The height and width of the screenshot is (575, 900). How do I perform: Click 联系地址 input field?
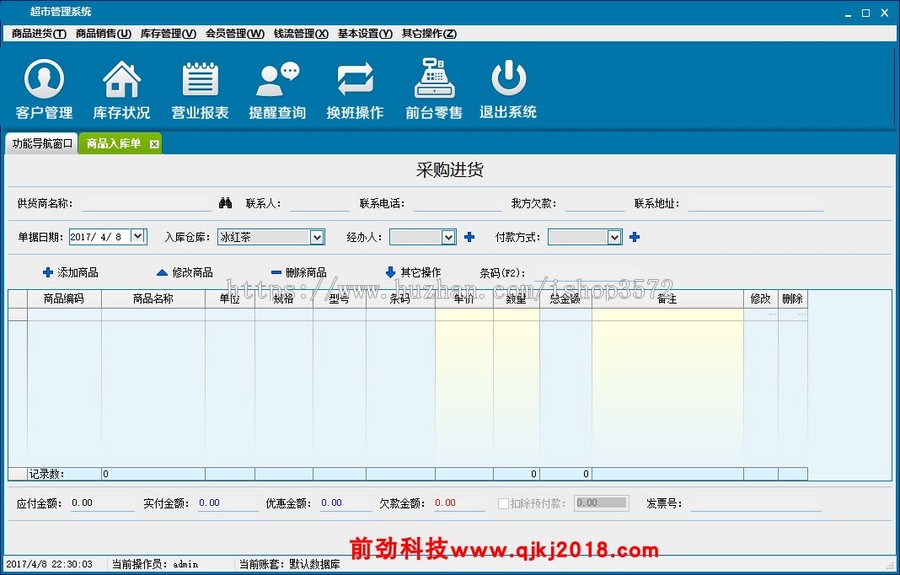(x=755, y=203)
